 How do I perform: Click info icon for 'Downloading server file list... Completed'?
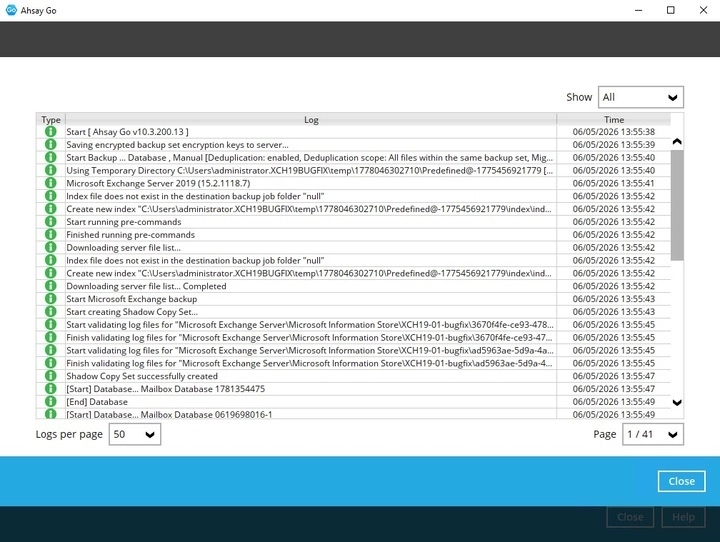coord(51,286)
